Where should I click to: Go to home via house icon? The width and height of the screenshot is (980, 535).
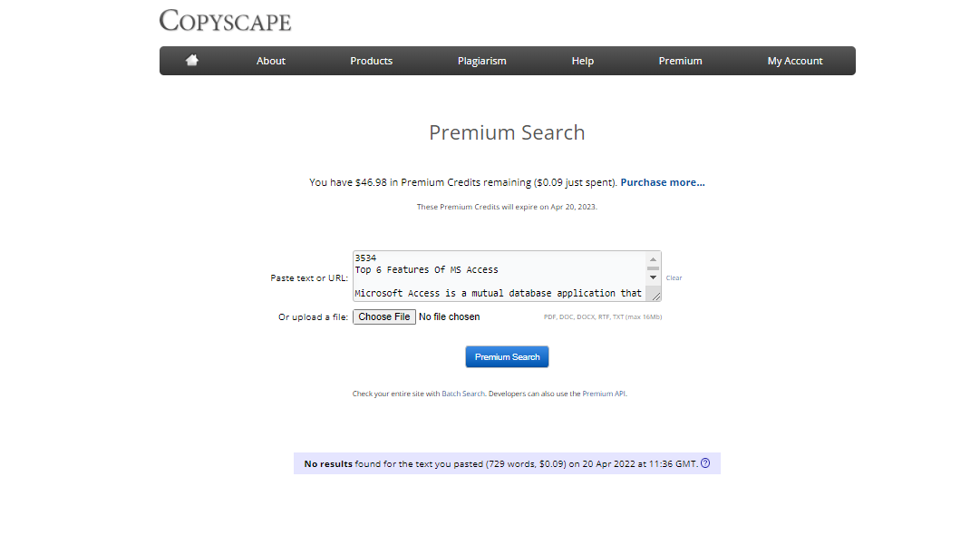point(192,60)
